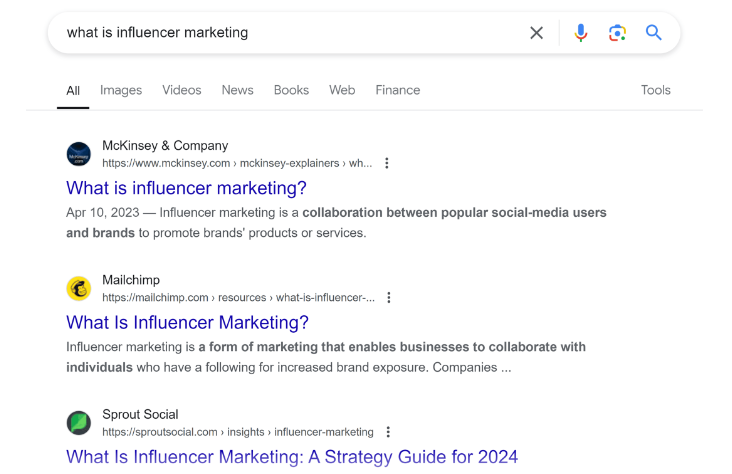Clear the search query with X icon

(x=536, y=33)
